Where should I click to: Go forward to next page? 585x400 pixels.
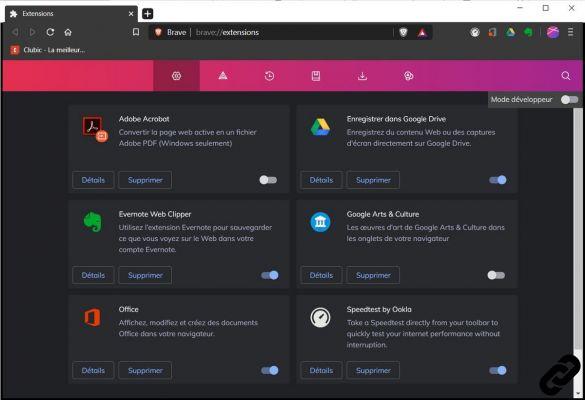32,32
